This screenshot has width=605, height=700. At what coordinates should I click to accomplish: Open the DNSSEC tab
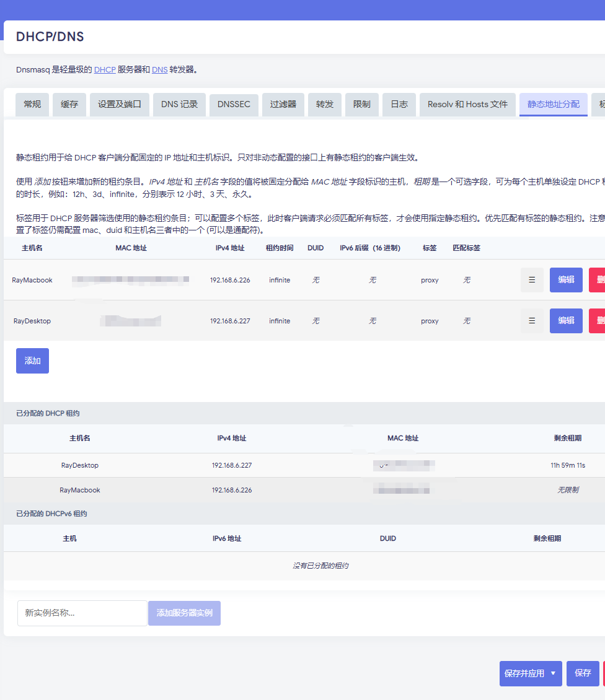pyautogui.click(x=234, y=105)
